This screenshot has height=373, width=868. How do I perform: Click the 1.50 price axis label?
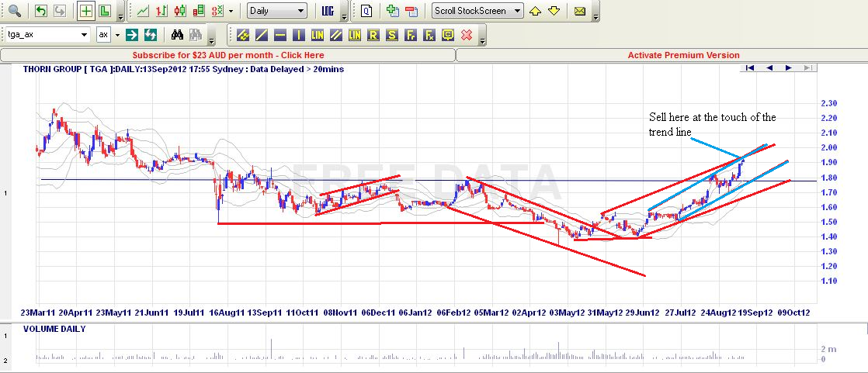click(x=828, y=222)
